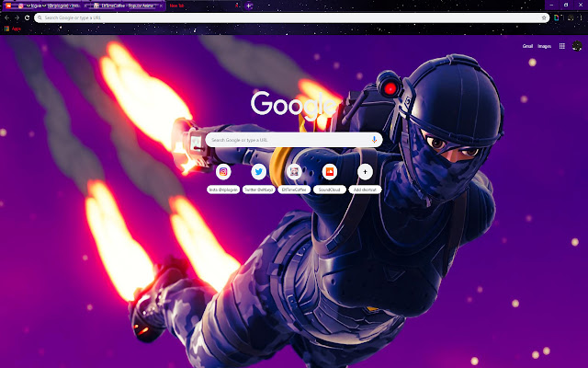Click the SoundCloud shortcut label
The height and width of the screenshot is (368, 588).
pyautogui.click(x=330, y=190)
